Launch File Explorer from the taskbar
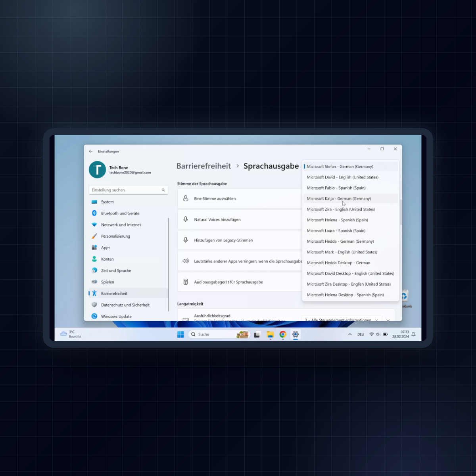 [x=270, y=334]
